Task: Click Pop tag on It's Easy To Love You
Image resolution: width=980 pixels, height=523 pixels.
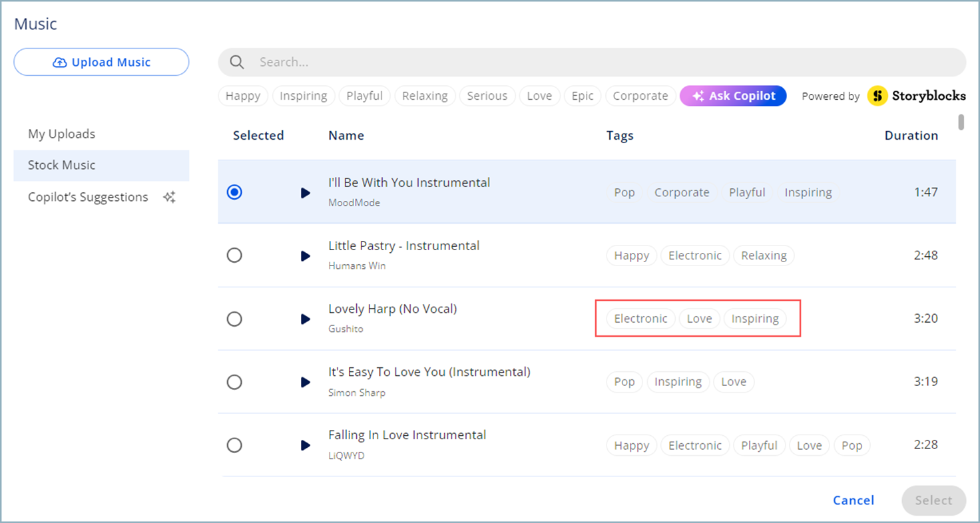Action: coord(624,382)
